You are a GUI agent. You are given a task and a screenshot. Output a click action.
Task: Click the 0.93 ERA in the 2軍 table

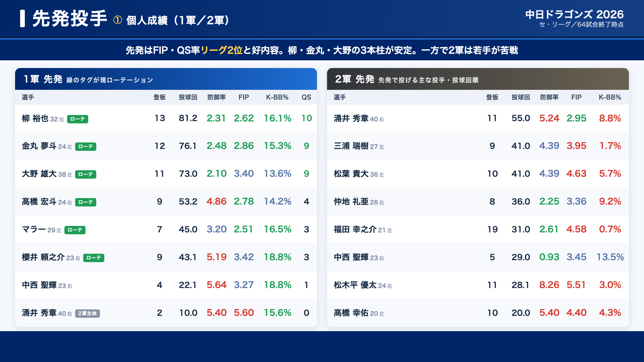tap(549, 257)
